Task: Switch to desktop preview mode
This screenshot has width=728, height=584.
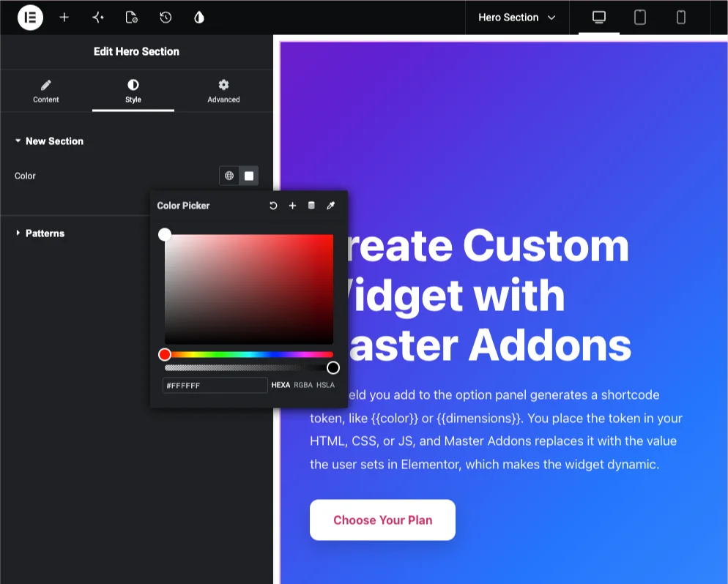Action: (x=599, y=18)
